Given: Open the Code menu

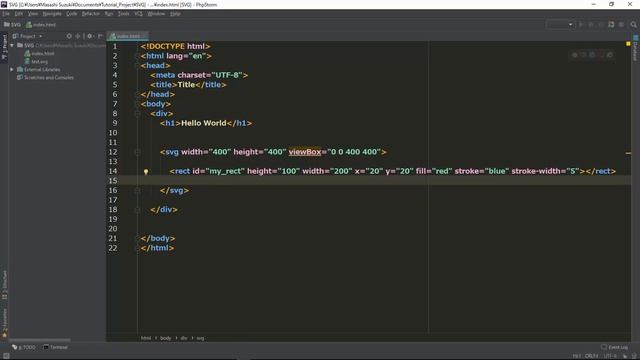Looking at the screenshot, I should coord(71,13).
